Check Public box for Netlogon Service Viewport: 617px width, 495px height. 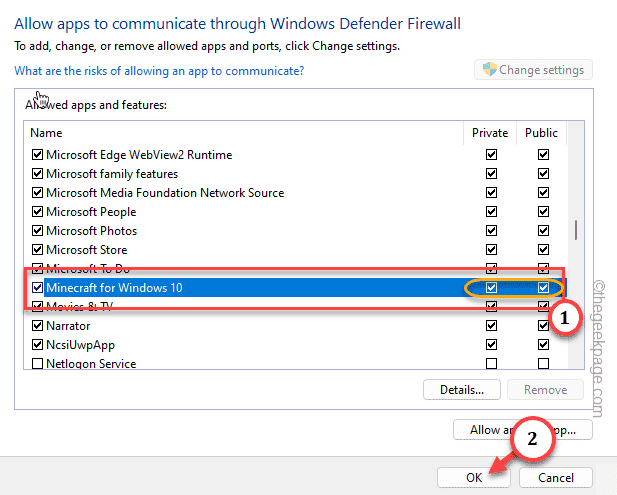543,364
